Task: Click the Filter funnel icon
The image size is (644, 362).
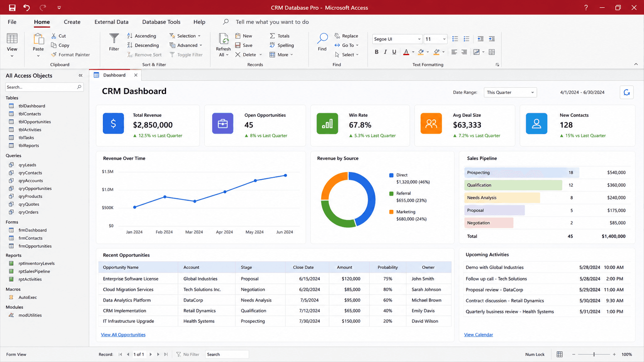Action: click(x=114, y=39)
